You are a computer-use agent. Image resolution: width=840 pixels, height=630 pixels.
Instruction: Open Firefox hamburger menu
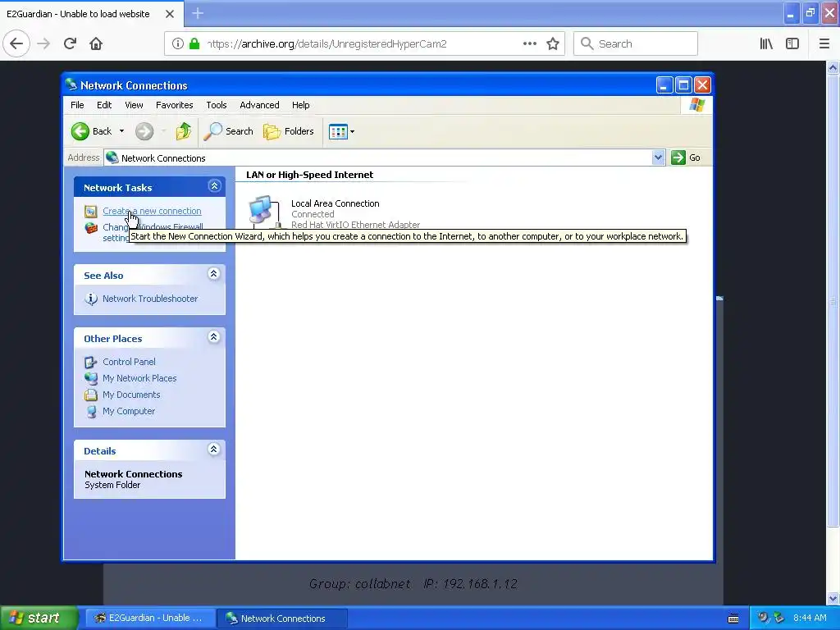[824, 43]
